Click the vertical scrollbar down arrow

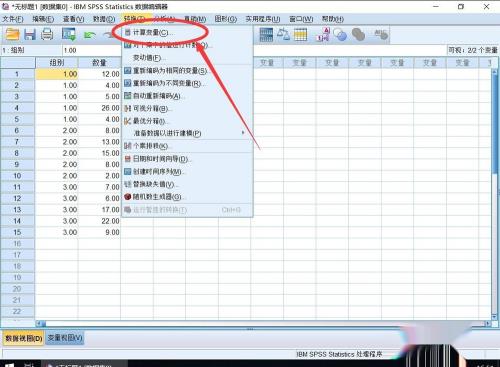pos(494,317)
